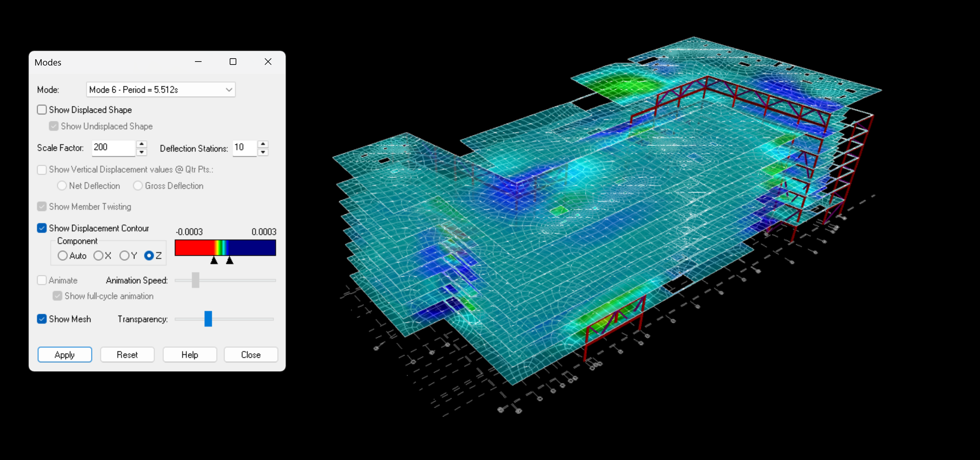This screenshot has width=980, height=460.
Task: Click the Animation Speed slider handle
Action: point(196,280)
